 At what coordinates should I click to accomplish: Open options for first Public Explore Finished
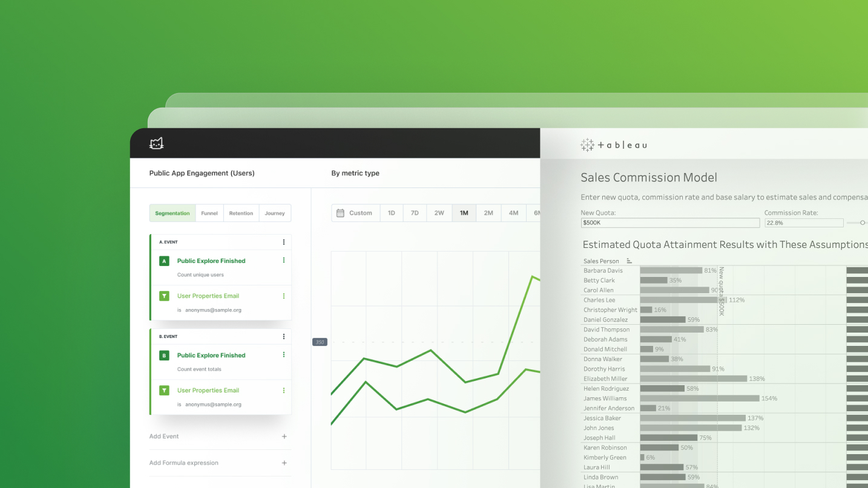pos(283,261)
